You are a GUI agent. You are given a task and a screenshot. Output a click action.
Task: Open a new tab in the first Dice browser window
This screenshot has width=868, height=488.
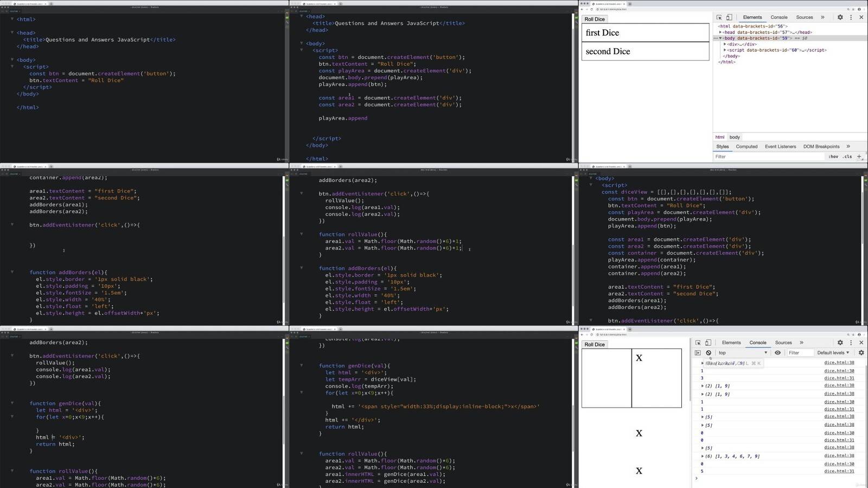point(630,4)
